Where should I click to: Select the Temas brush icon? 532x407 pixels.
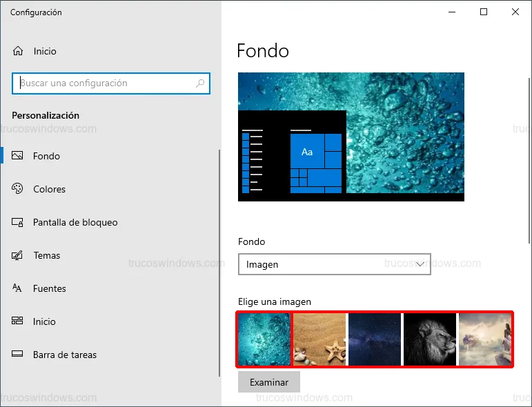tap(18, 255)
